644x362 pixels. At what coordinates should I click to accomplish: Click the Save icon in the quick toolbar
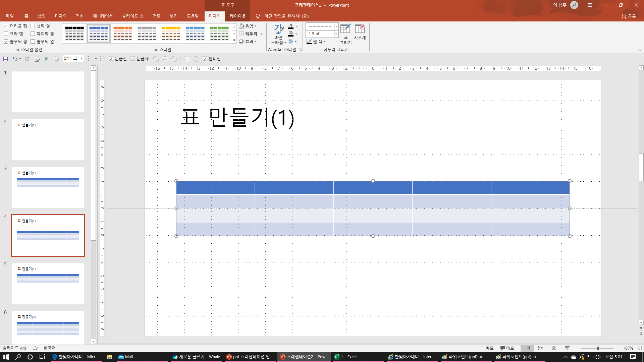5,59
